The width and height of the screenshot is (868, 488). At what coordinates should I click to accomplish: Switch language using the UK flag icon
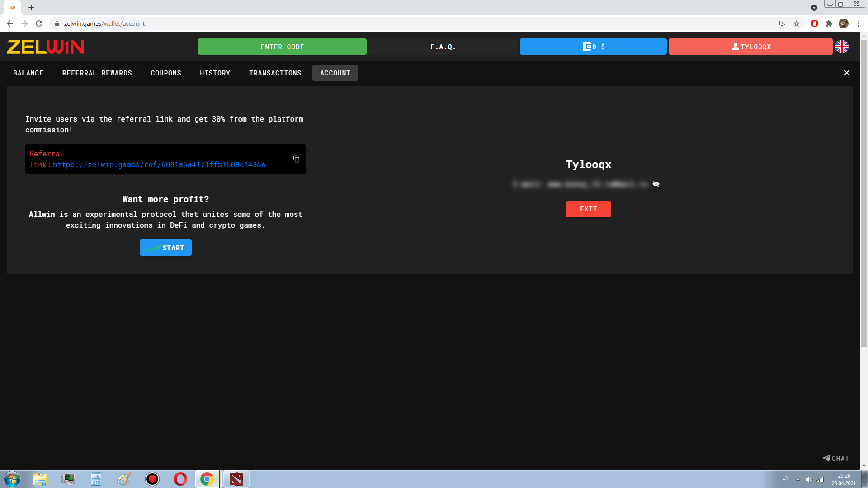pyautogui.click(x=842, y=47)
